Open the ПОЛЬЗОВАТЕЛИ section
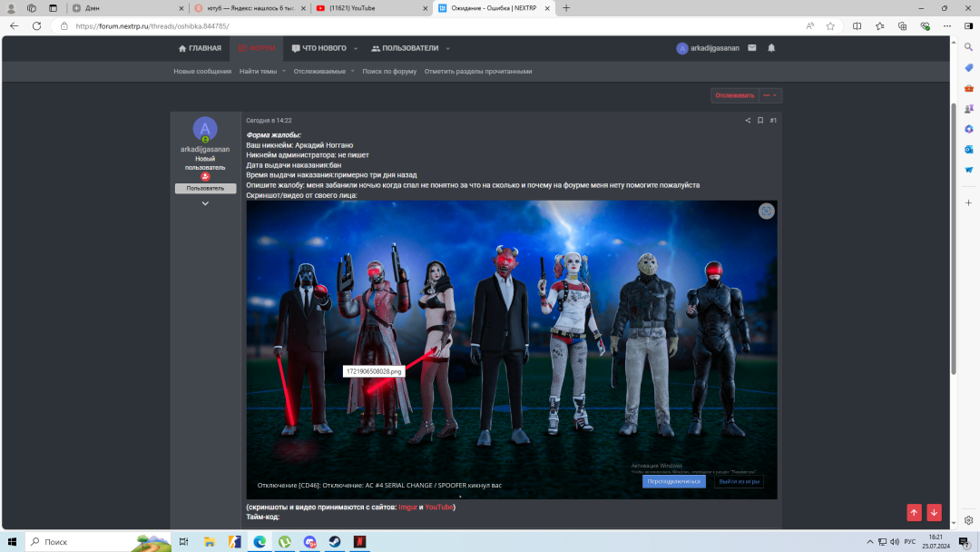Image resolution: width=980 pixels, height=552 pixels. [405, 48]
